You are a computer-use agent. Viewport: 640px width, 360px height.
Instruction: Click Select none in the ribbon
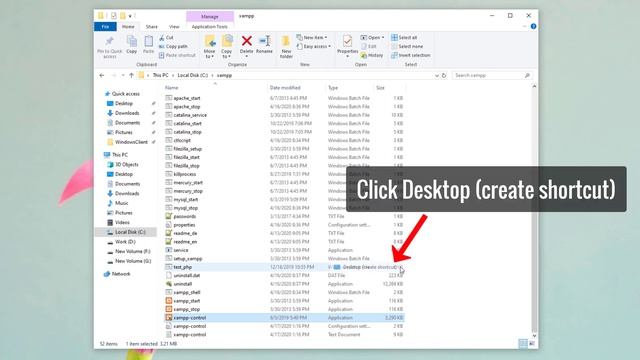coord(407,47)
